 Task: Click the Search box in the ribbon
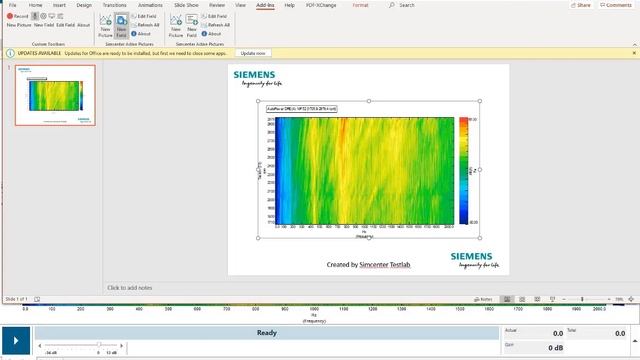[x=402, y=5]
